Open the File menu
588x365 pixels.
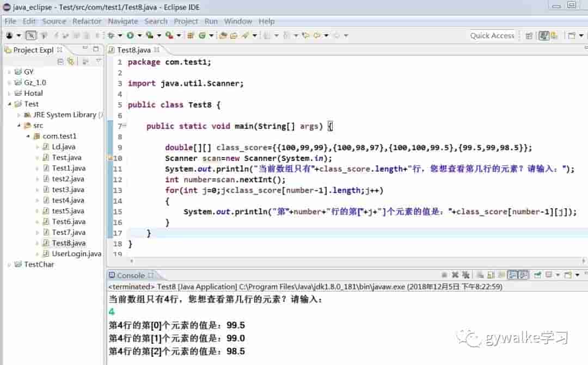tap(10, 21)
